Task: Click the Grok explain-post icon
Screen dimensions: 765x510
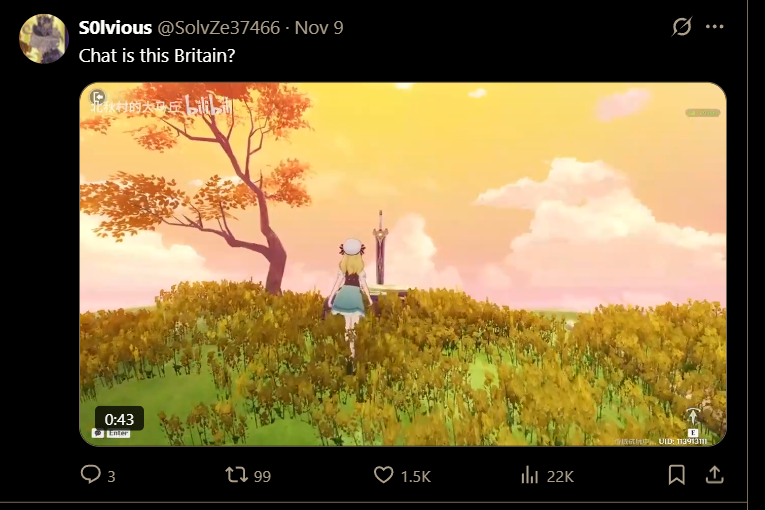Action: (x=682, y=26)
